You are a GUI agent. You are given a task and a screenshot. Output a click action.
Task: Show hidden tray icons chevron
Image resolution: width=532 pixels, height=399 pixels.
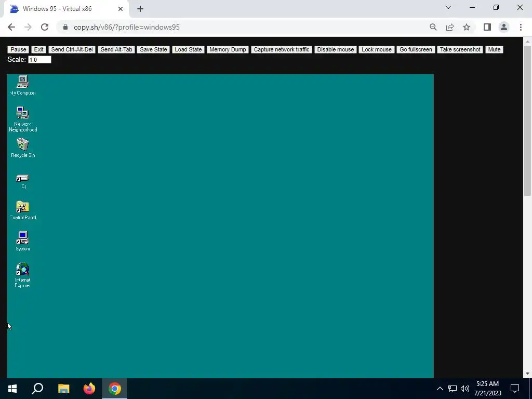click(x=440, y=389)
